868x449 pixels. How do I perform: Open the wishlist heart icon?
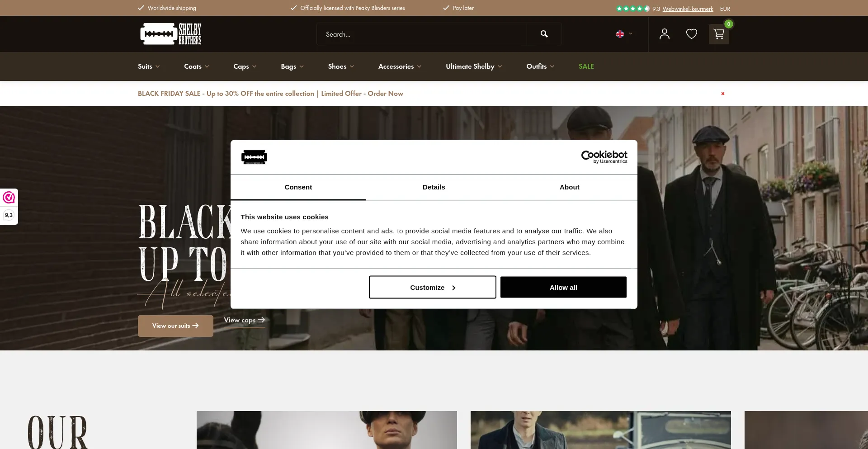[x=691, y=34]
